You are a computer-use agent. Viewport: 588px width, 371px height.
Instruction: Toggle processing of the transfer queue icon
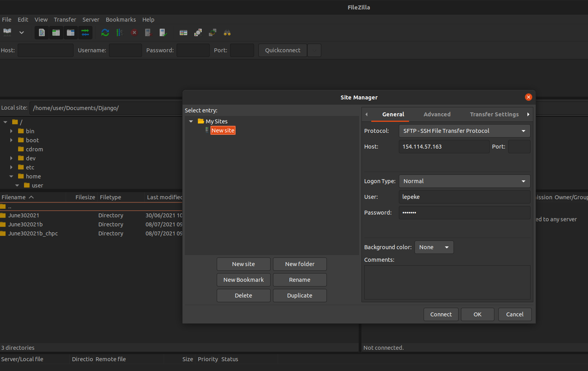(120, 33)
